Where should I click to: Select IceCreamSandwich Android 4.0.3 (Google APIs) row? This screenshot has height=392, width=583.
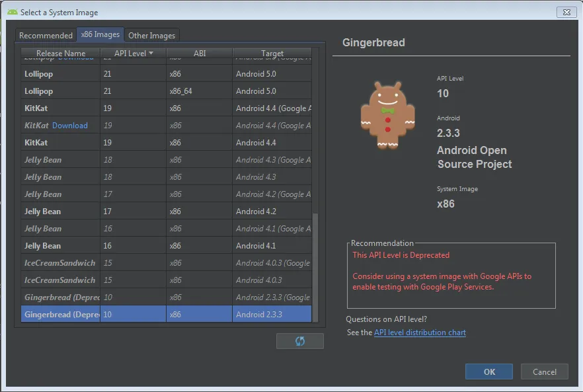pyautogui.click(x=166, y=263)
